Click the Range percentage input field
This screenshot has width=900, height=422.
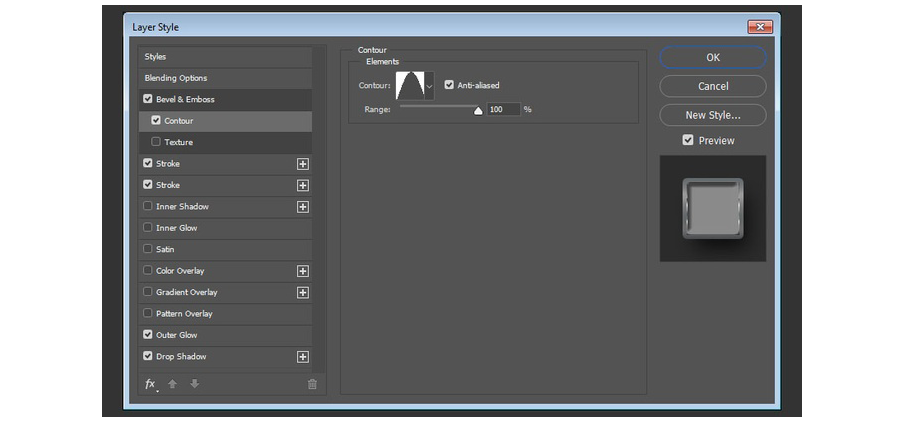point(503,109)
